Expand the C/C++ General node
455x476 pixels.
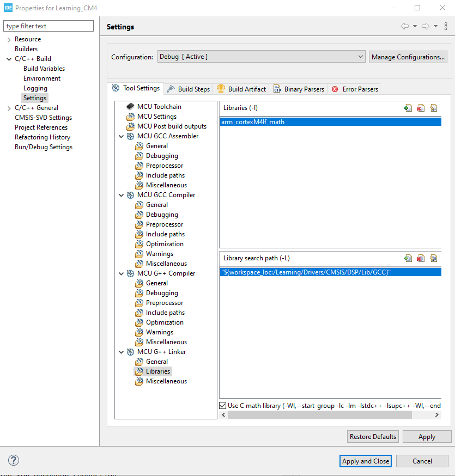[x=9, y=108]
